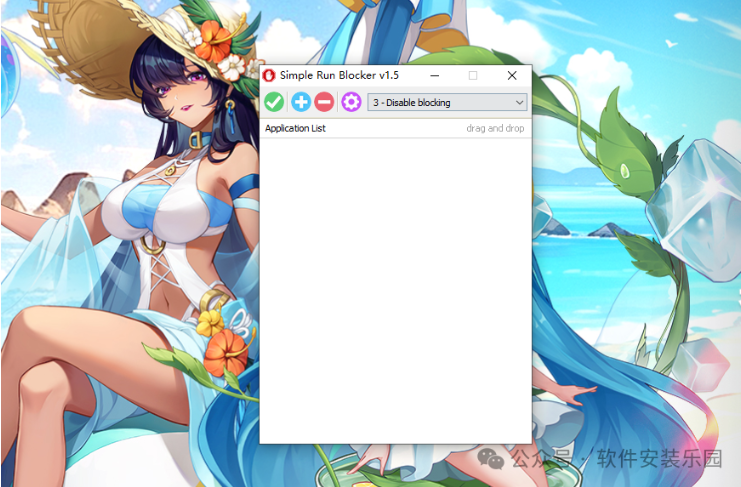Image resolution: width=741 pixels, height=487 pixels.
Task: Expand blocking modes using the dropdown arrow
Action: click(519, 102)
